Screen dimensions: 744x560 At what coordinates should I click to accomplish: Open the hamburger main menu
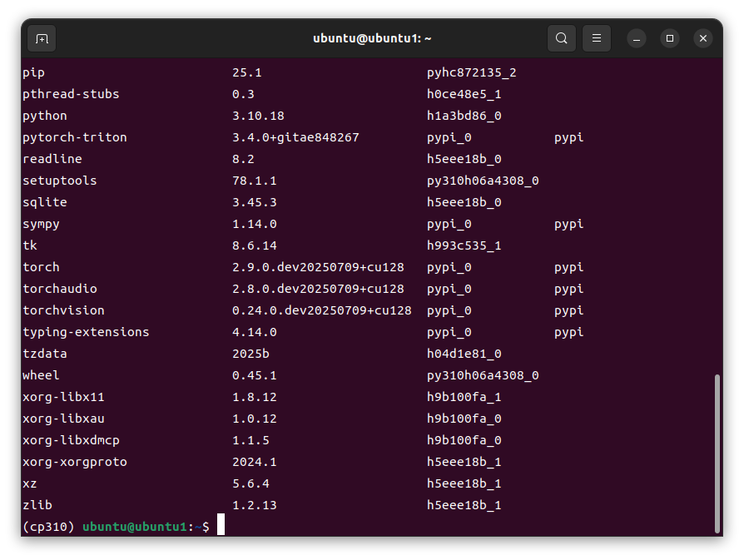point(596,38)
